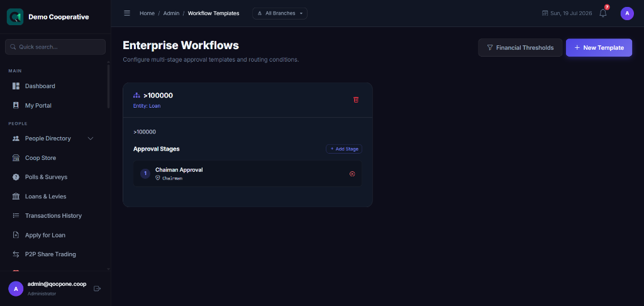
Task: Click the Approval Stages heading
Action: click(x=157, y=149)
